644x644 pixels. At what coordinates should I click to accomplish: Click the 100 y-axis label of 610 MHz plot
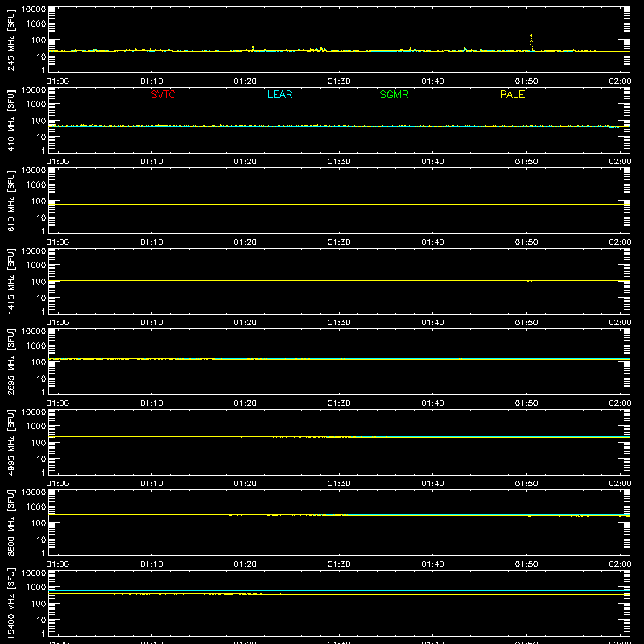pos(39,201)
